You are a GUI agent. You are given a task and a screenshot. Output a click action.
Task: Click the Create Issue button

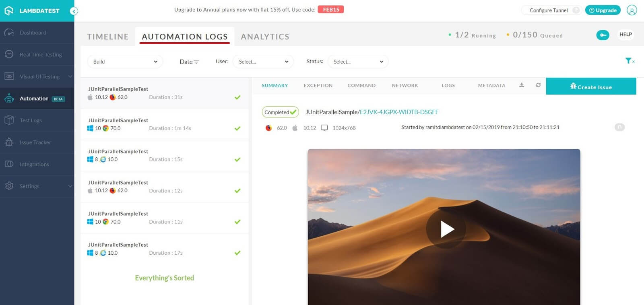coord(590,87)
